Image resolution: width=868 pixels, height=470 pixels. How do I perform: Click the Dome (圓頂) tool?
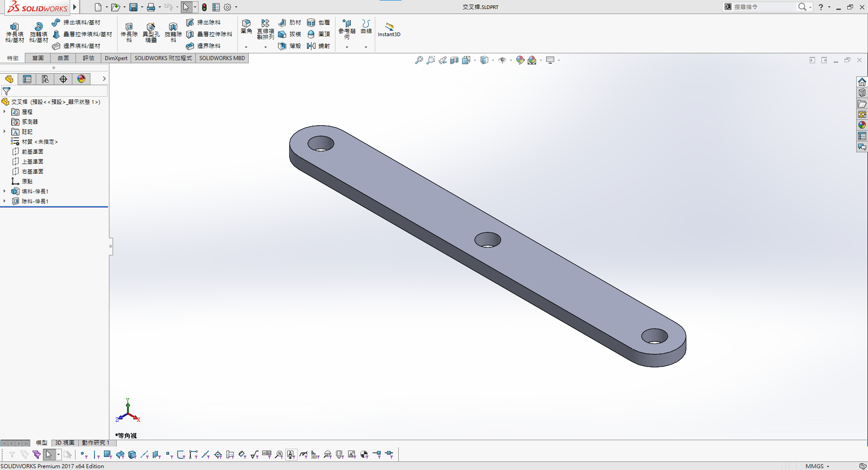tap(319, 34)
